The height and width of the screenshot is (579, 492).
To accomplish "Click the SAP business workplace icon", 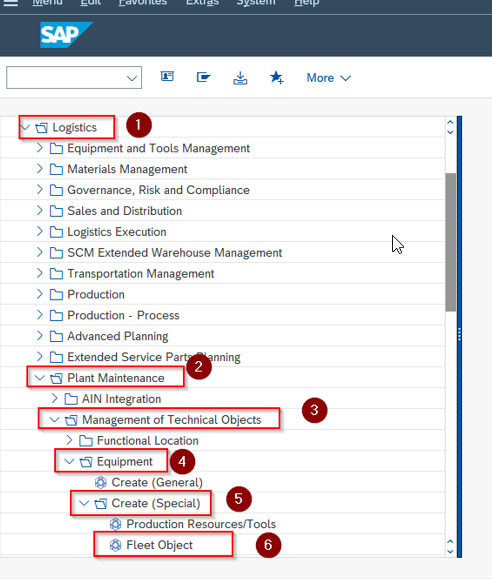I will [203, 77].
